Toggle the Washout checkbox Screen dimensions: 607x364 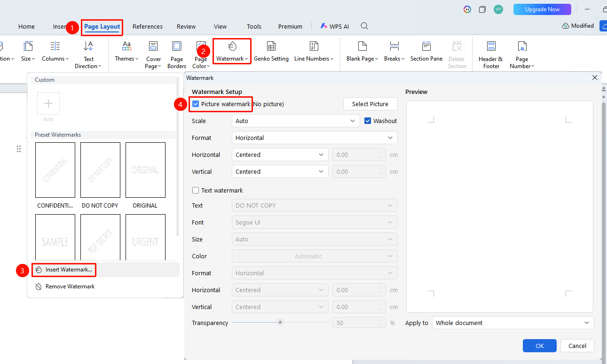click(368, 121)
